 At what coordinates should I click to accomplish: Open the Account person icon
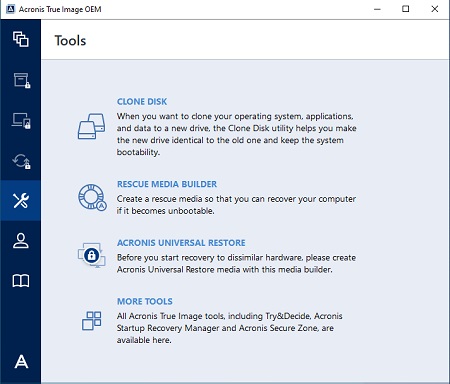(21, 241)
